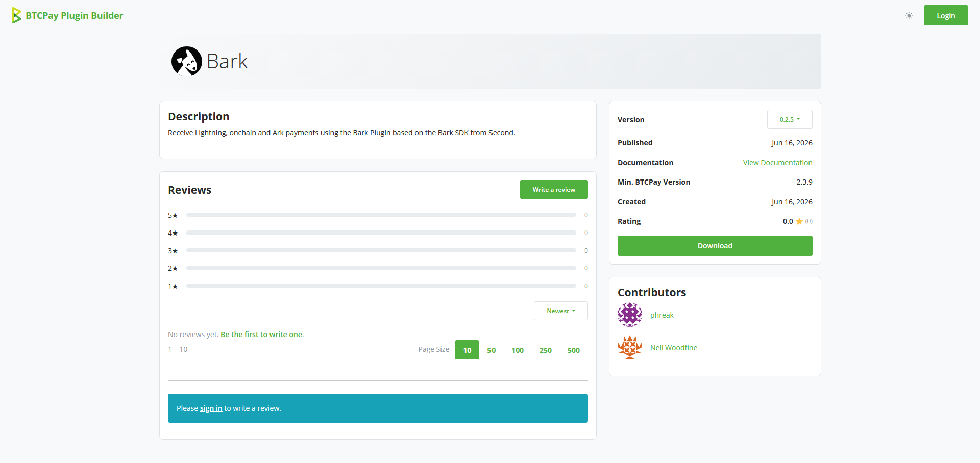Download the Bark plugin
Screen dimensions: 980x463
click(x=715, y=246)
